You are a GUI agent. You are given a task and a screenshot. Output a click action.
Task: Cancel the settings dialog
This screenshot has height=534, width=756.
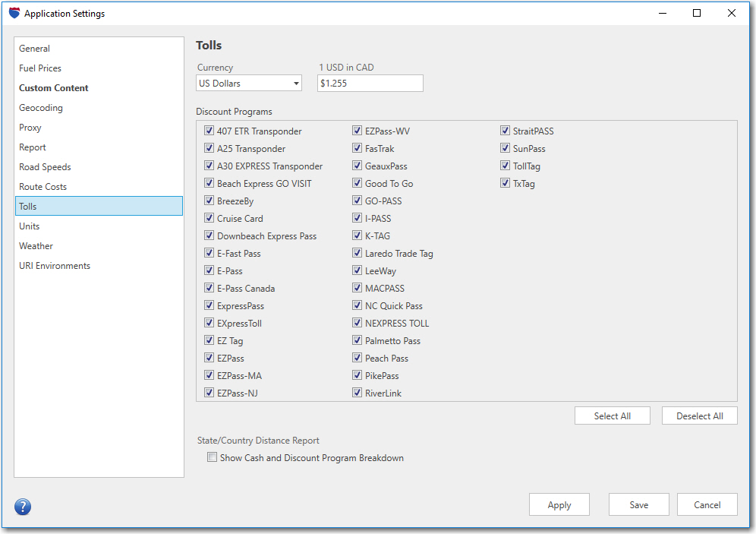coord(707,504)
